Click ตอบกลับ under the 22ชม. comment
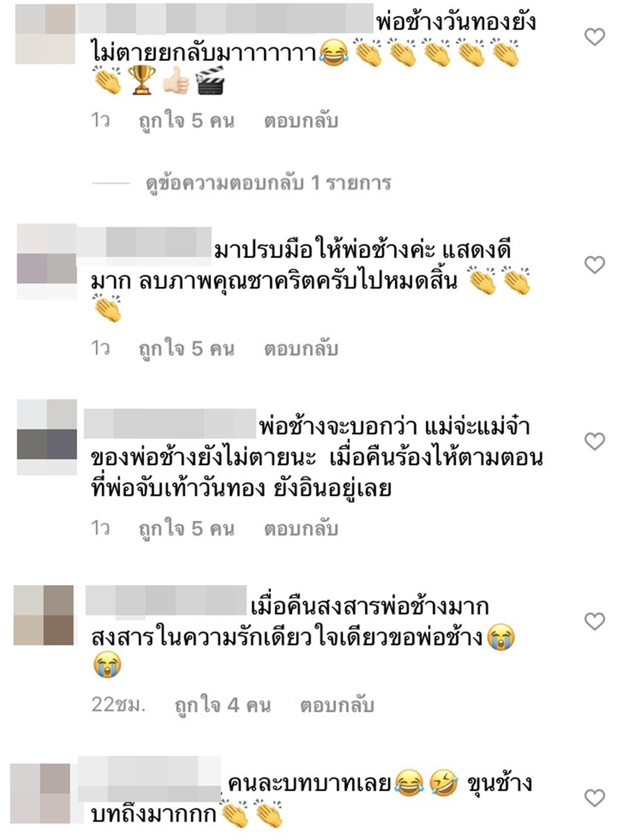643x840 pixels. pyautogui.click(x=337, y=705)
